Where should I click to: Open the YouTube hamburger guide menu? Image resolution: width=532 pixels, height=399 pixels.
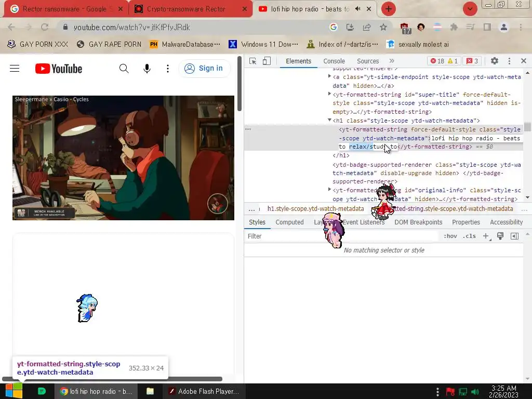(14, 69)
